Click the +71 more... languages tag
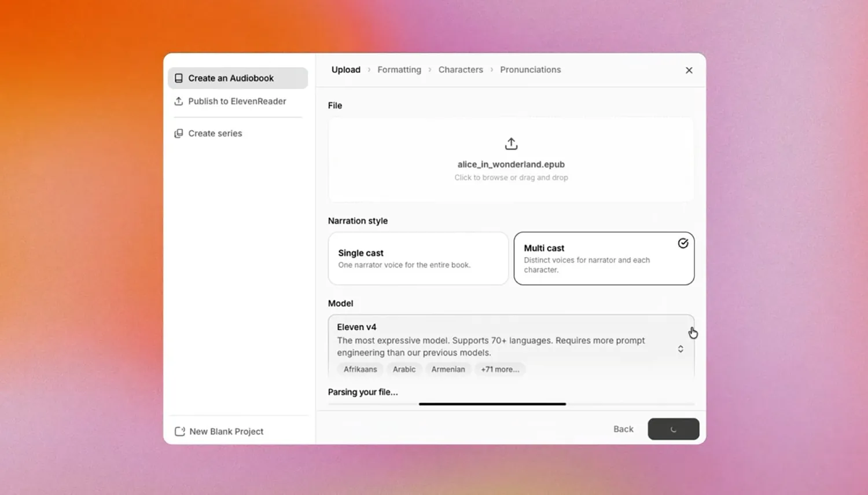 click(x=500, y=369)
